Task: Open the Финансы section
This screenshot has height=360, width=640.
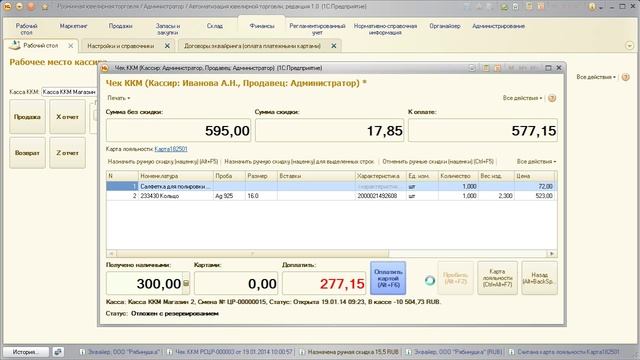Action: (x=262, y=26)
